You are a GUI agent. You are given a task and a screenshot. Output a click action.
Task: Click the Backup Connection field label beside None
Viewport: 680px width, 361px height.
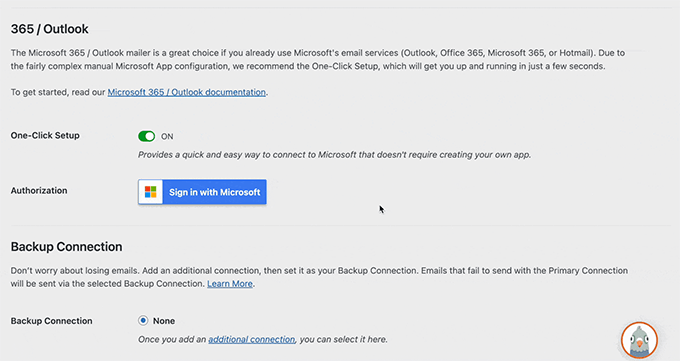tap(52, 321)
